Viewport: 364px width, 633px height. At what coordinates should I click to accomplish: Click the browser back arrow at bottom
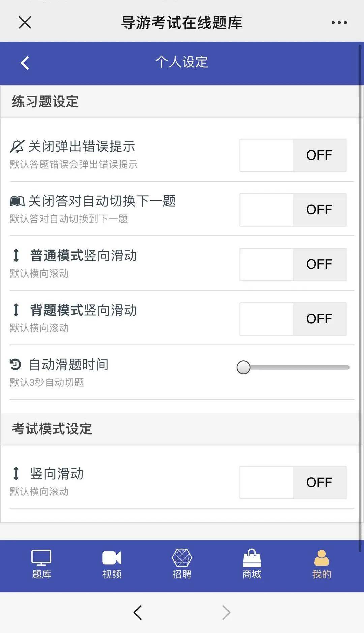pos(138,612)
